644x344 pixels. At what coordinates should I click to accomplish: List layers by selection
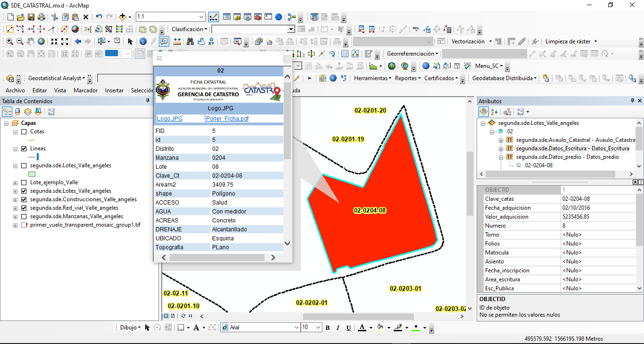click(38, 112)
